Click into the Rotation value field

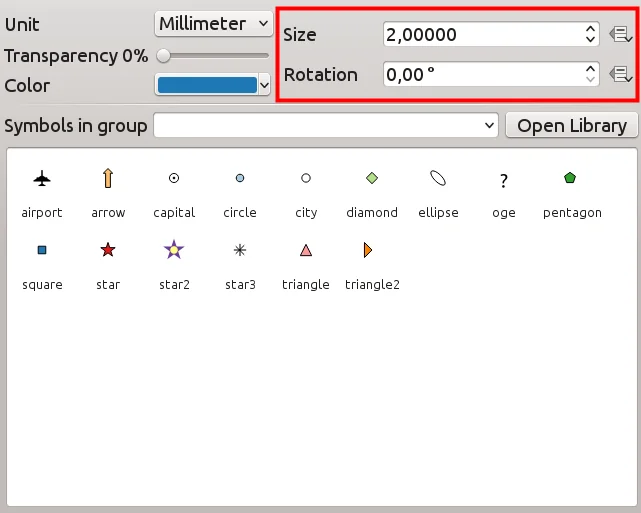480,74
